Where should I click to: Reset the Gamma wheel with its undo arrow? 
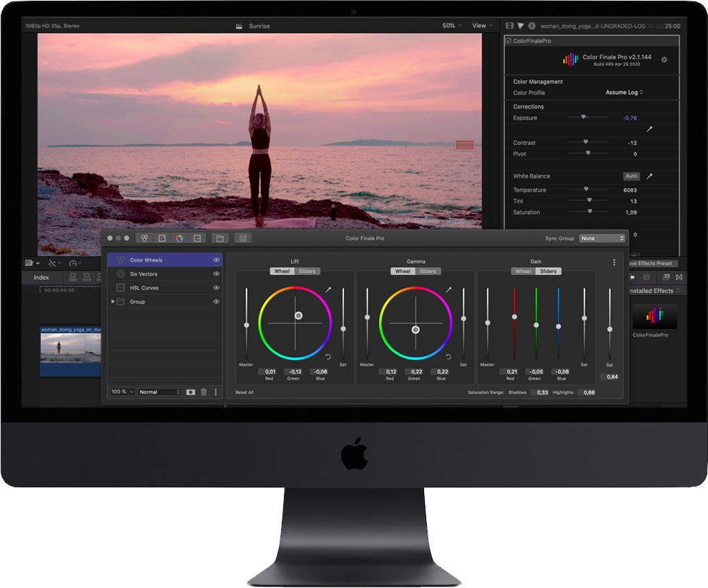point(448,357)
